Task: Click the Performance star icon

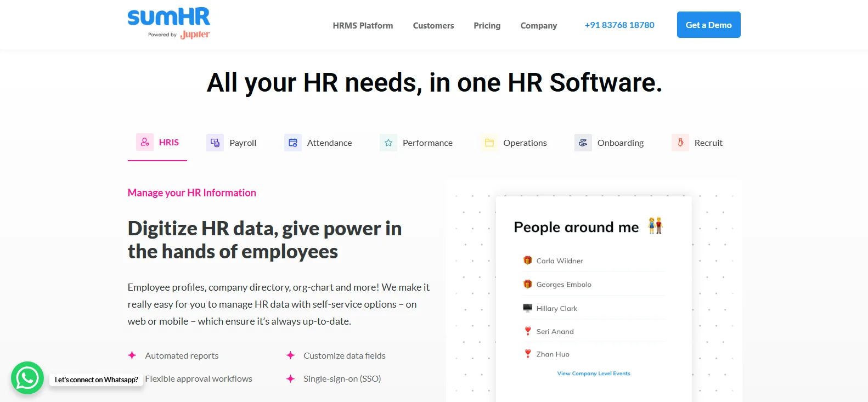Action: tap(388, 143)
